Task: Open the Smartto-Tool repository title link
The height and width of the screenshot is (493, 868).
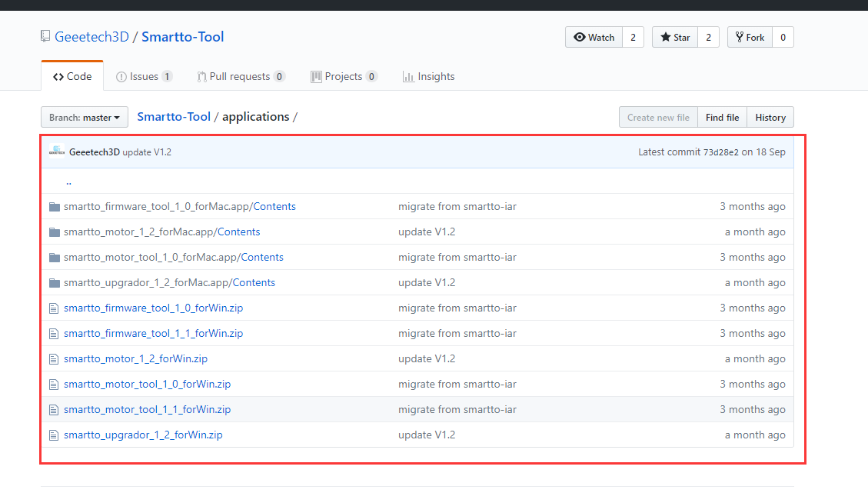Action: pos(183,37)
